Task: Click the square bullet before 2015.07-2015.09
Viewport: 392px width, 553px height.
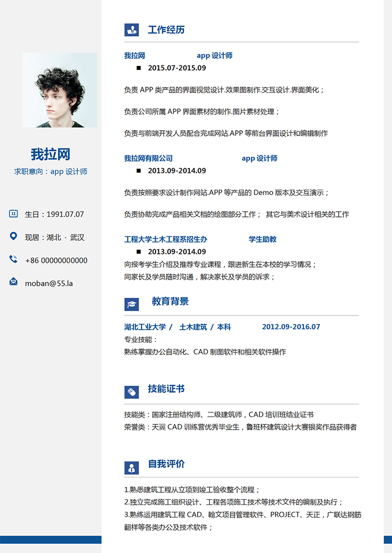Action: click(139, 68)
